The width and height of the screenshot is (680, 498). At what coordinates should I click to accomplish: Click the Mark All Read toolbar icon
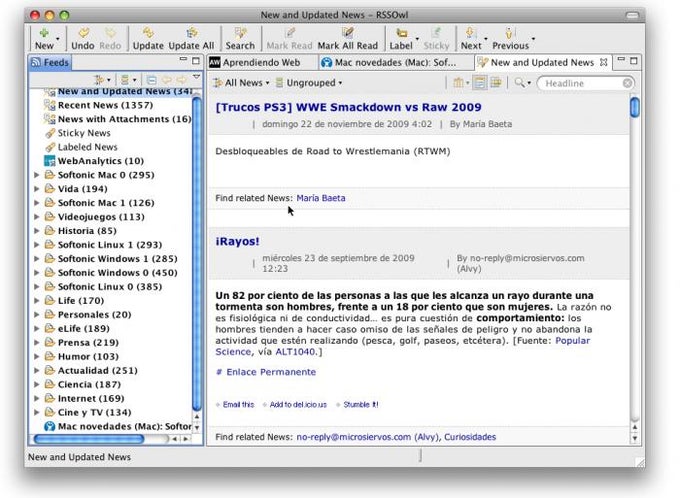pos(348,33)
